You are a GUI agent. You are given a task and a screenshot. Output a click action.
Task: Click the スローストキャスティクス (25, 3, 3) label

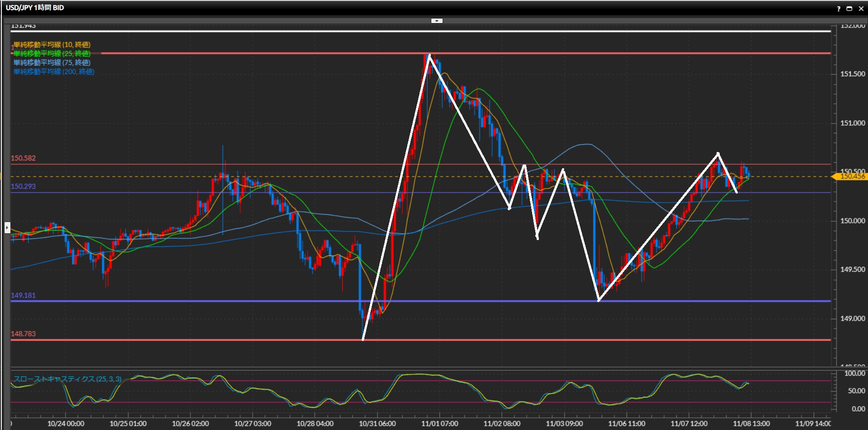click(x=68, y=379)
